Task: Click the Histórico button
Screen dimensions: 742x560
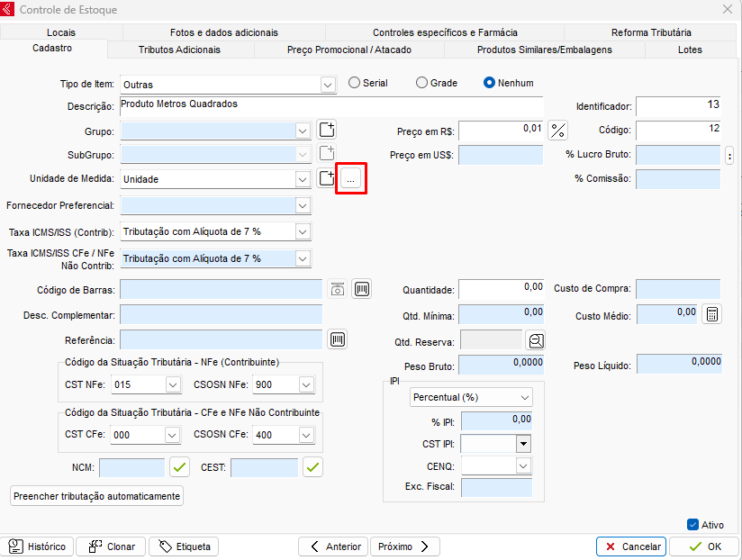Action: pyautogui.click(x=38, y=546)
